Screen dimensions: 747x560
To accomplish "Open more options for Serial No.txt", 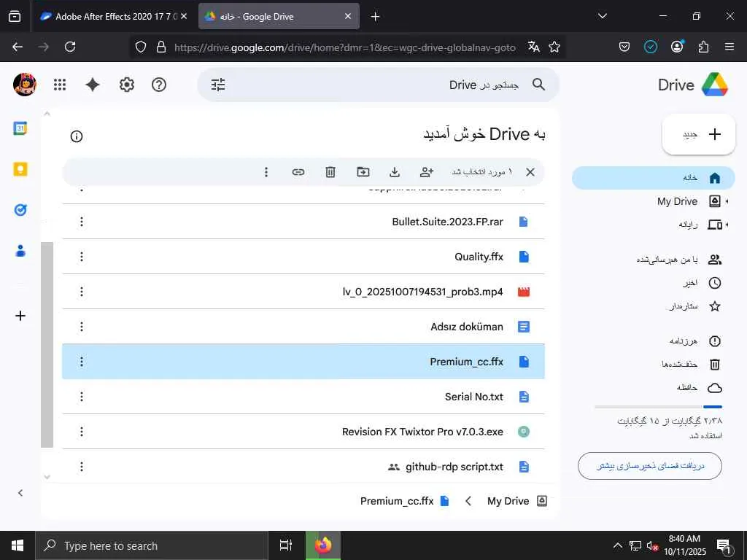I will click(82, 397).
